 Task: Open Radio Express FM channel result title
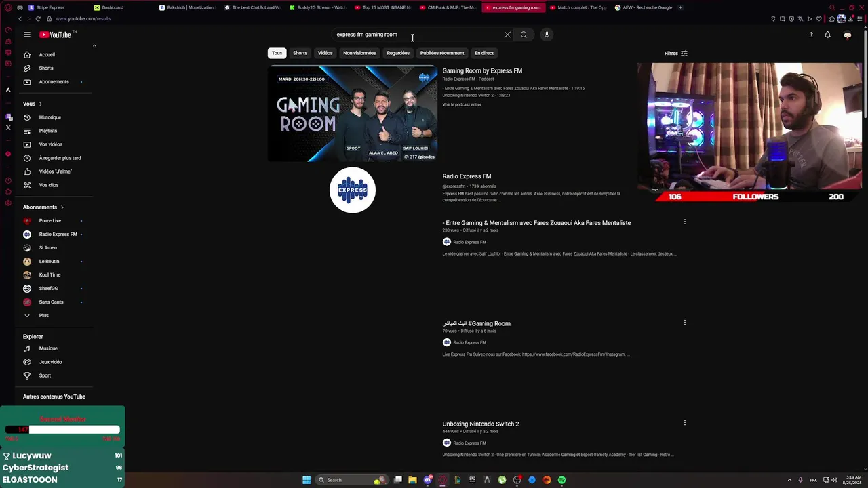(467, 176)
